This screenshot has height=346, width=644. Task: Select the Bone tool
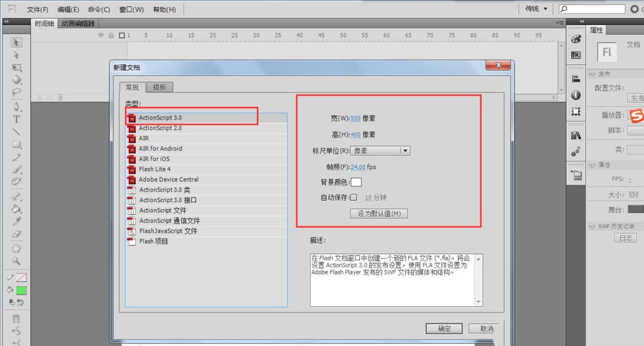(17, 196)
